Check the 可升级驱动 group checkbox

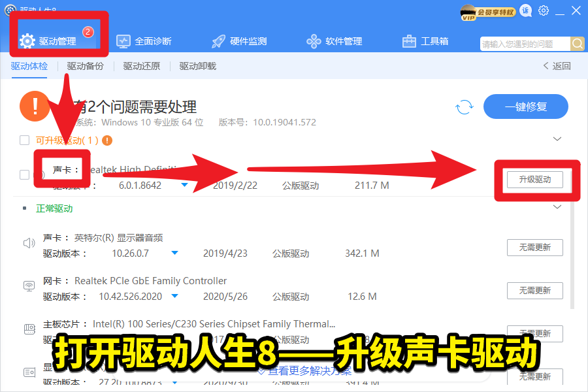point(24,140)
